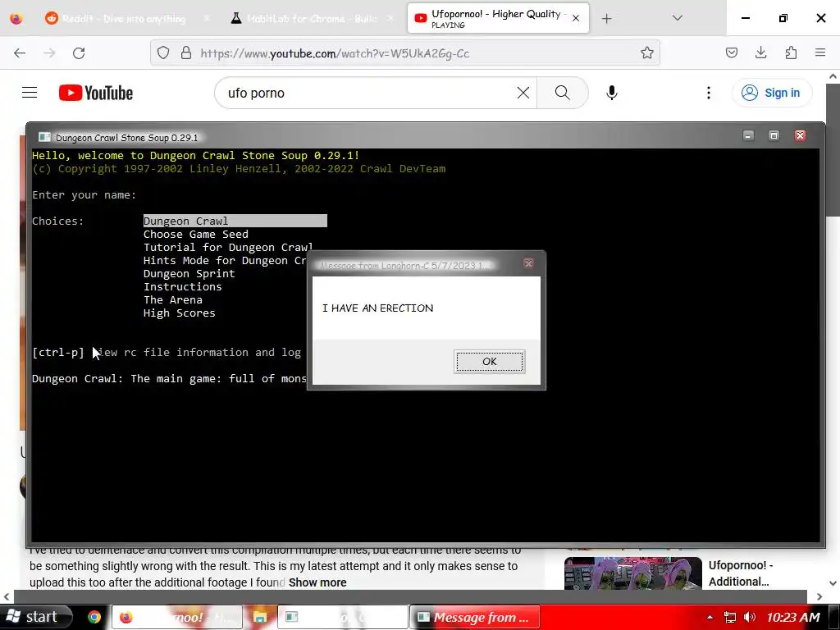The width and height of the screenshot is (840, 630).
Task: Sign in to YouTube
Action: coord(771,93)
